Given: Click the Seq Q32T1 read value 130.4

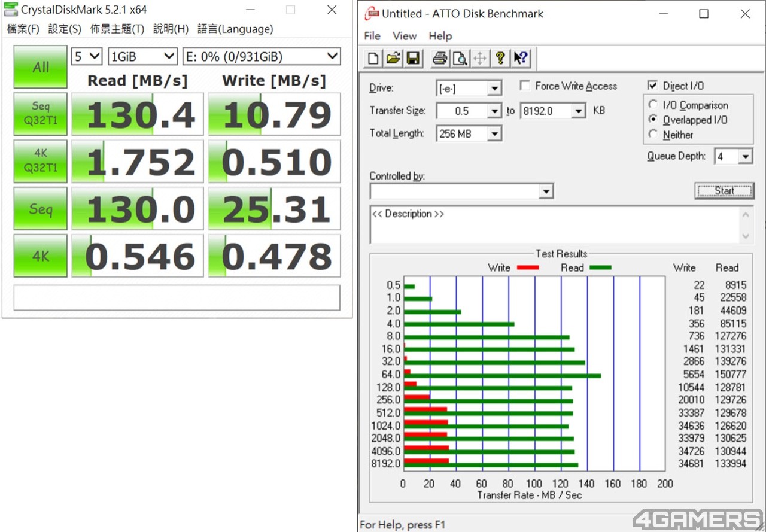Looking at the screenshot, I should [138, 114].
